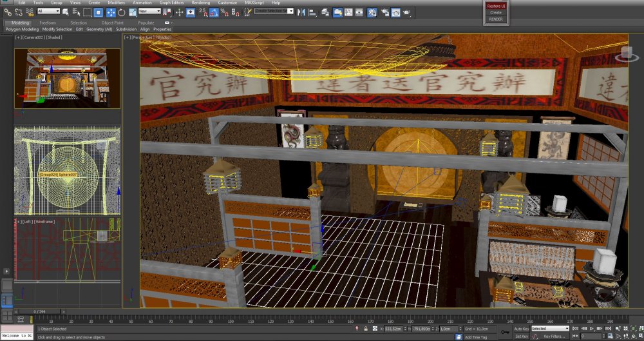644x341 pixels.
Task: Switch to the Freeform ribbon tab
Action: [48, 23]
